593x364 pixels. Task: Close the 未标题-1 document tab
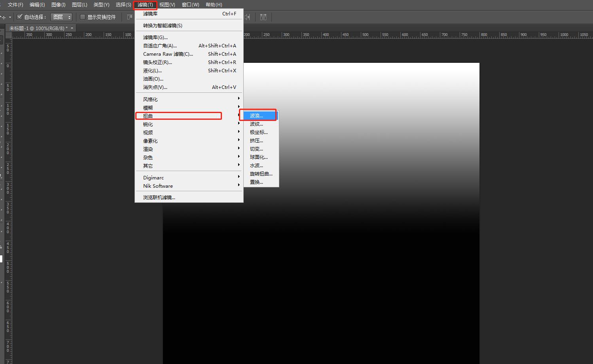(72, 28)
